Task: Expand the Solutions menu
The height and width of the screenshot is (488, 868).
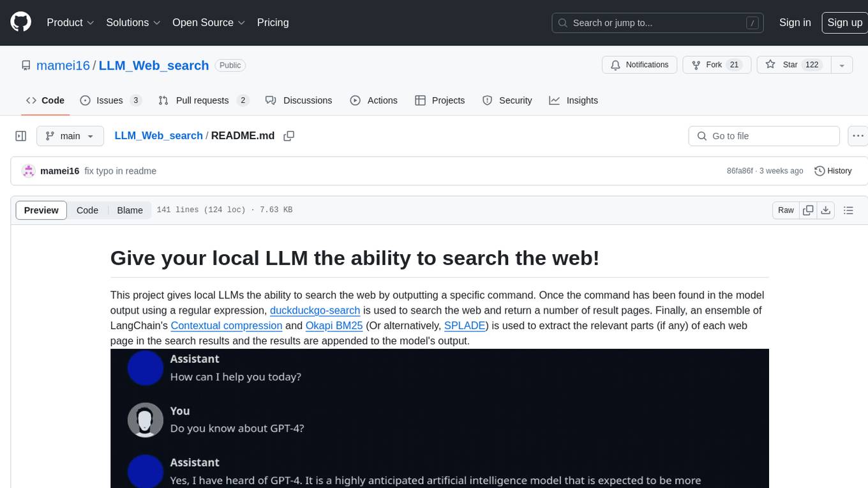Action: pyautogui.click(x=133, y=22)
